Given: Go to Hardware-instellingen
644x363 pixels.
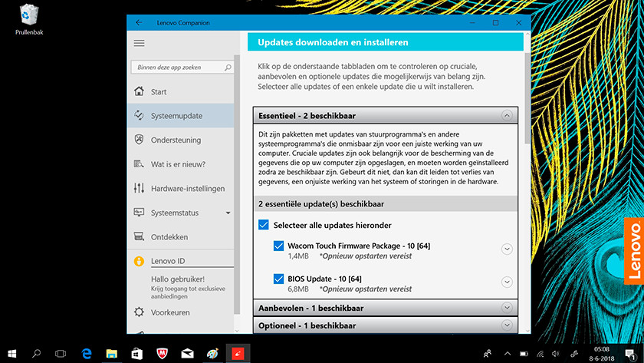Looking at the screenshot, I should 187,188.
